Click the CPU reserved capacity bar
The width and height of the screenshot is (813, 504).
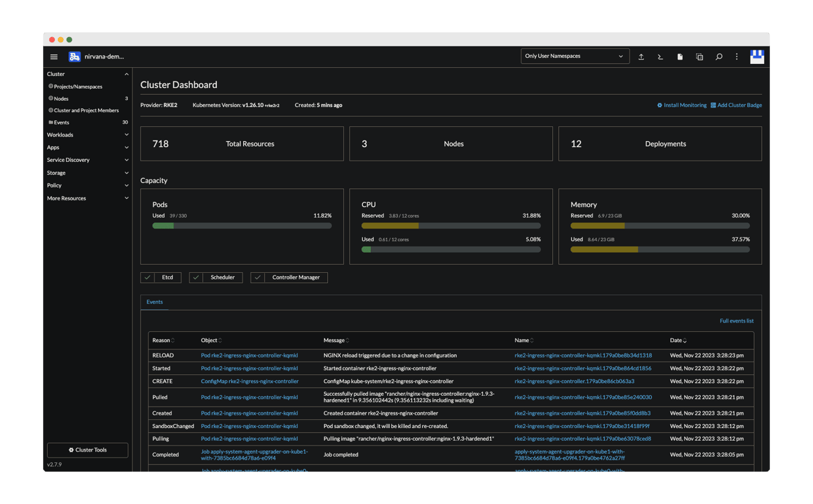point(451,226)
